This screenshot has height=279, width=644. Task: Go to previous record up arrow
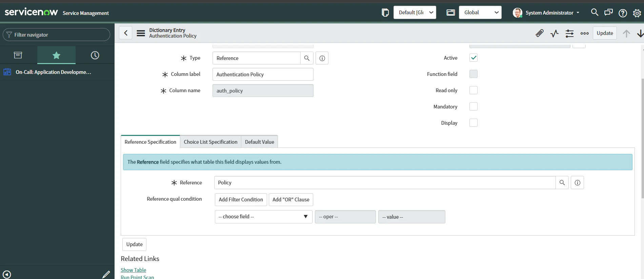tap(626, 33)
